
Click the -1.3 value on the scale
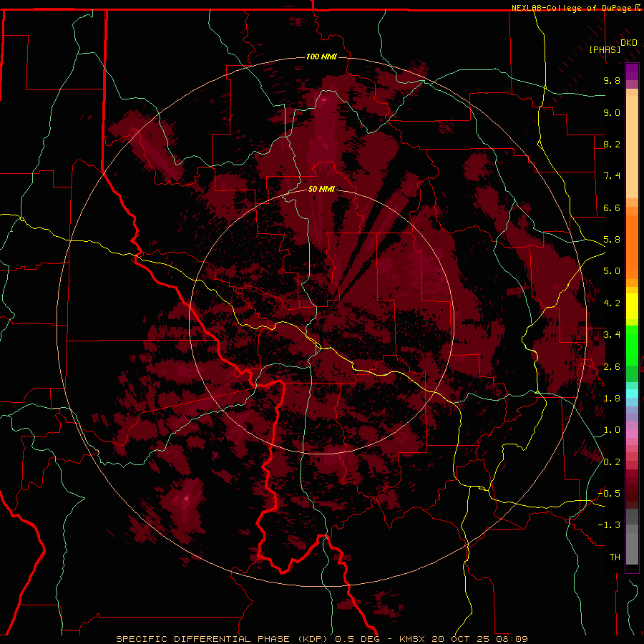pos(610,525)
